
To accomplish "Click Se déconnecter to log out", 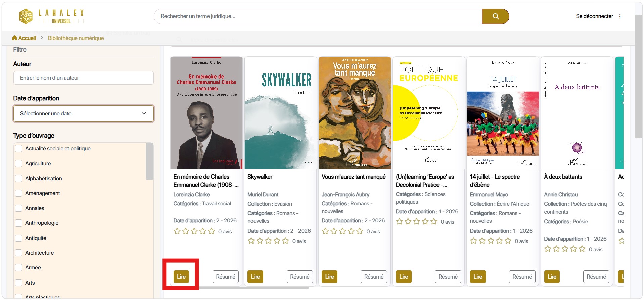I will (x=594, y=16).
